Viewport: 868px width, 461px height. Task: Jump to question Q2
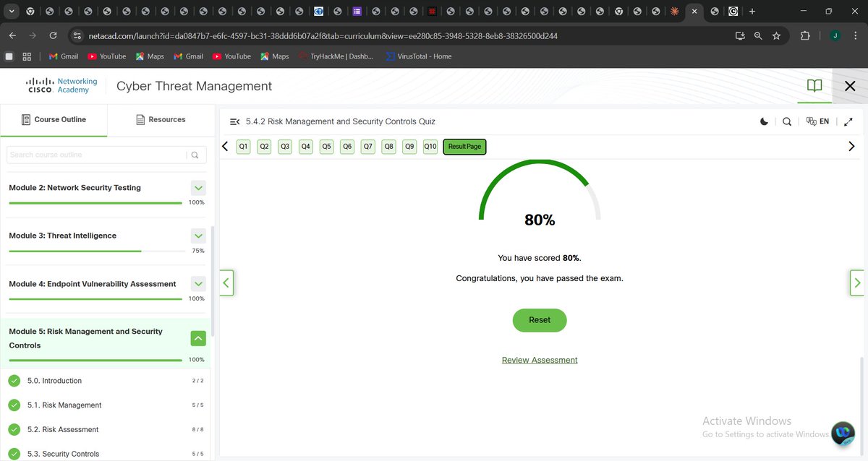click(x=264, y=147)
